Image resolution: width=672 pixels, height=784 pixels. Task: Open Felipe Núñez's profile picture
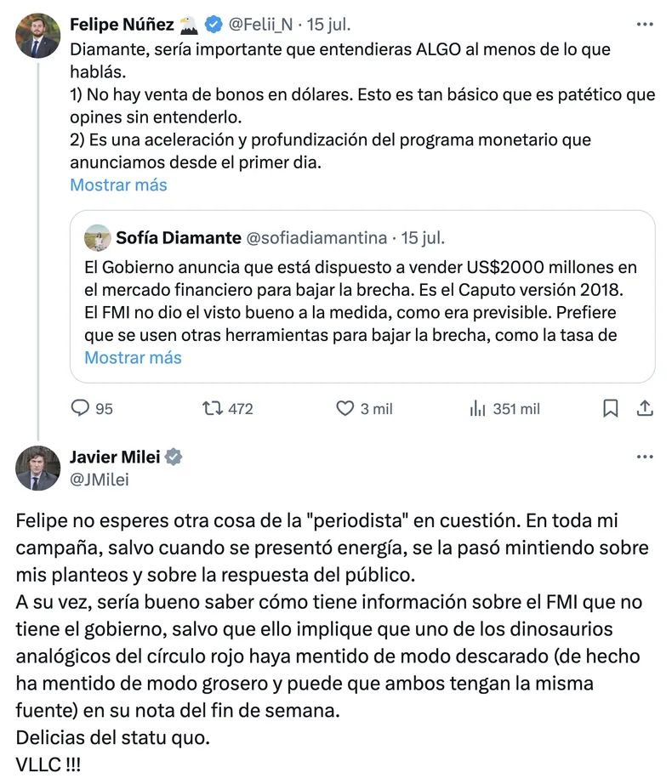[38, 35]
